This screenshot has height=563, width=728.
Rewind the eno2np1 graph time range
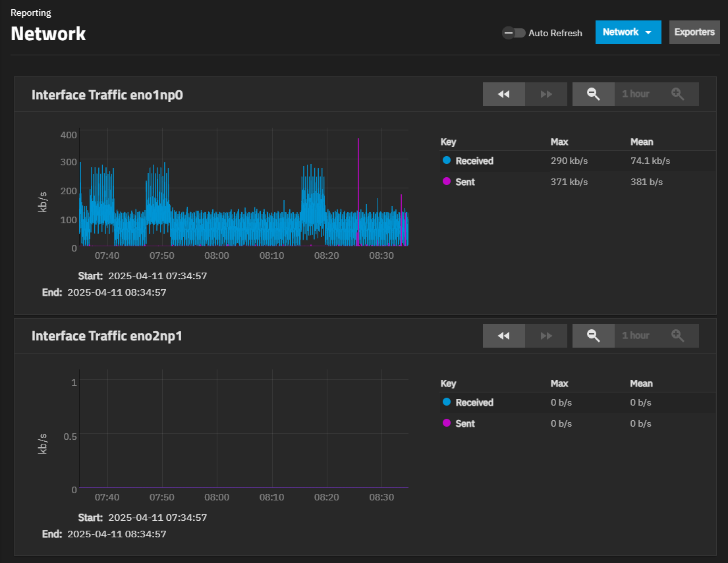(x=503, y=336)
